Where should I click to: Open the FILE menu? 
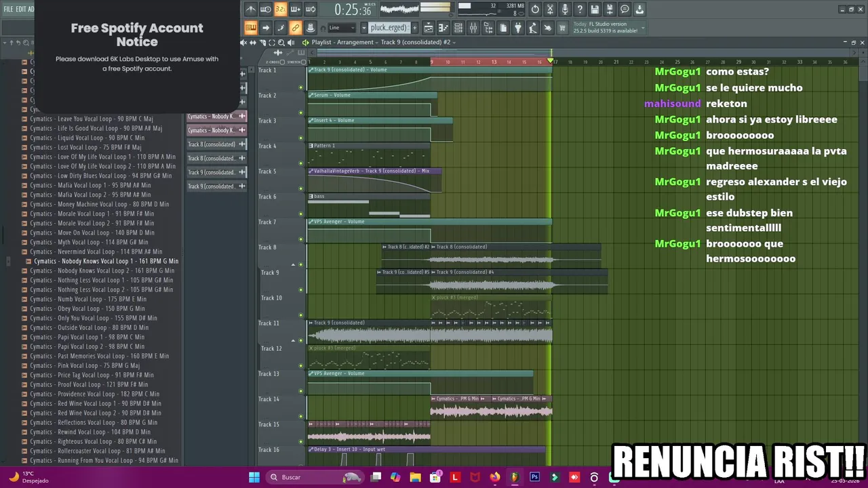coord(9,9)
